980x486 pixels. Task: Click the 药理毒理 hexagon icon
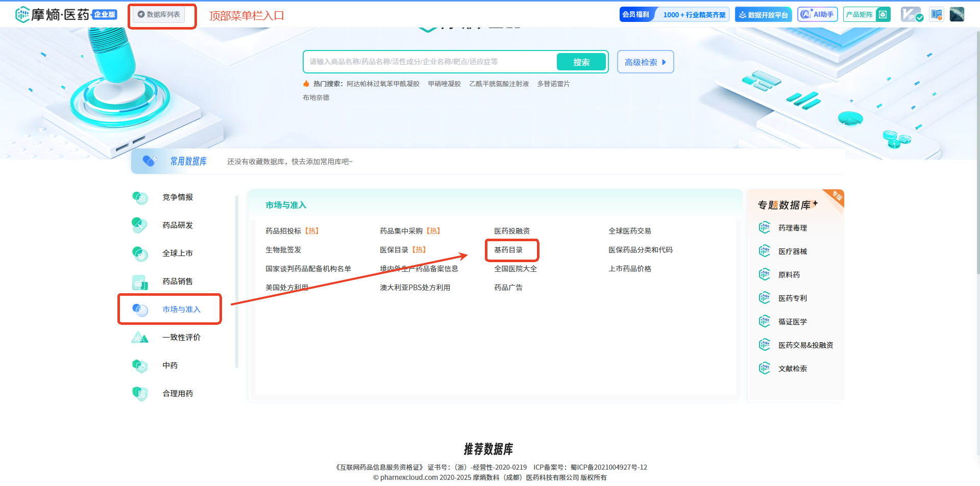tap(765, 227)
